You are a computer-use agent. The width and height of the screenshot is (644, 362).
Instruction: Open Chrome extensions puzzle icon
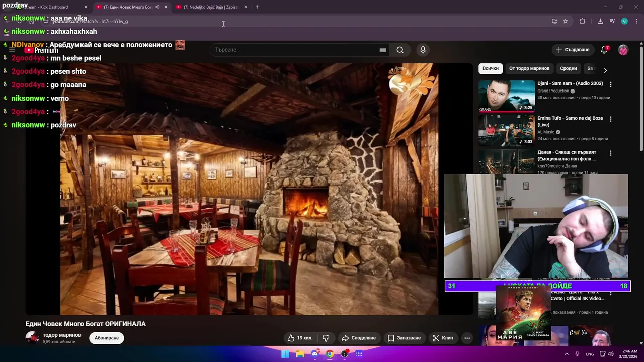point(583,21)
